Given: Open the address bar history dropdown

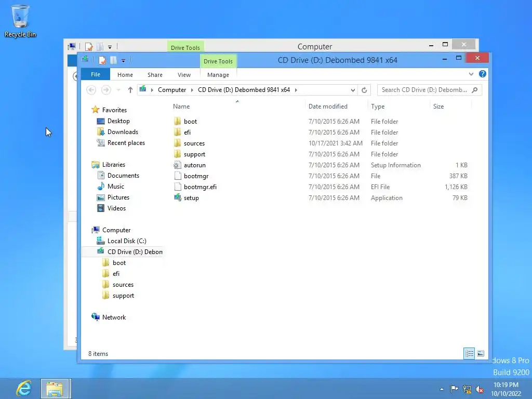Looking at the screenshot, I should tap(353, 90).
